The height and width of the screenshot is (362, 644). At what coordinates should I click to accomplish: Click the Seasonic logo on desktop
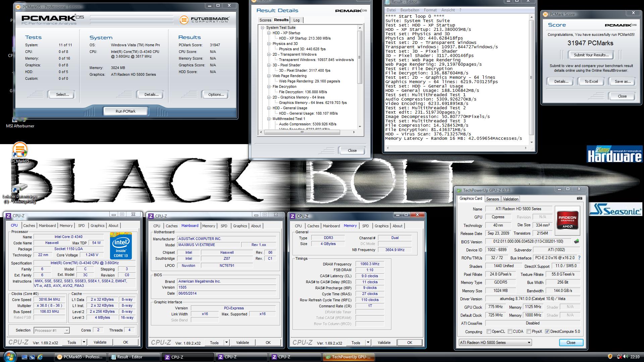(x=616, y=209)
